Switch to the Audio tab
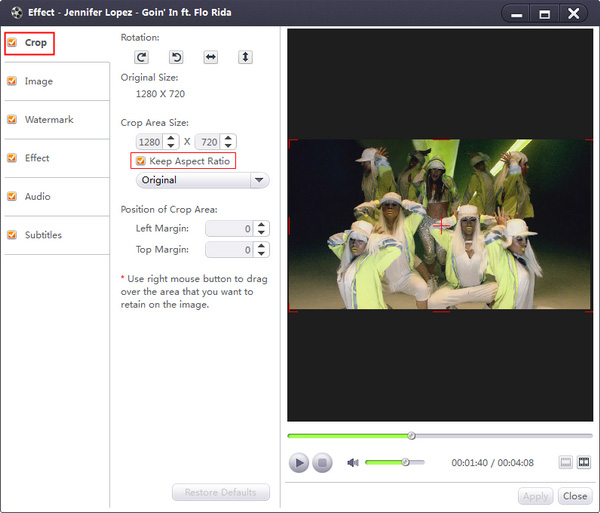Image resolution: width=600 pixels, height=513 pixels. [38, 197]
